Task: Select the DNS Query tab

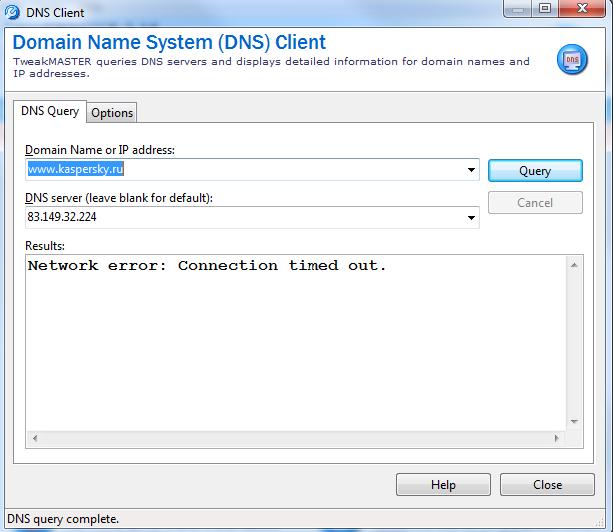Action: point(50,111)
